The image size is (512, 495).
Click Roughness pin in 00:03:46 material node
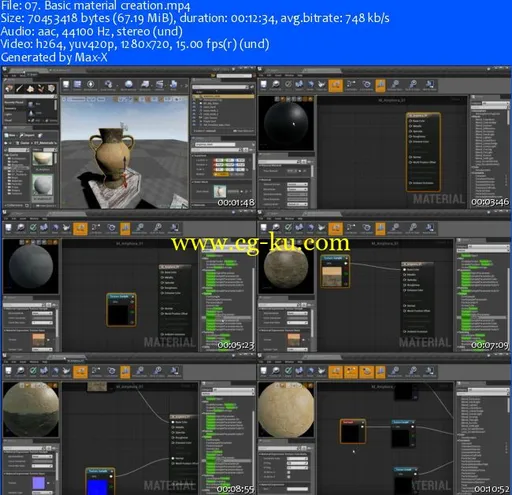point(411,136)
